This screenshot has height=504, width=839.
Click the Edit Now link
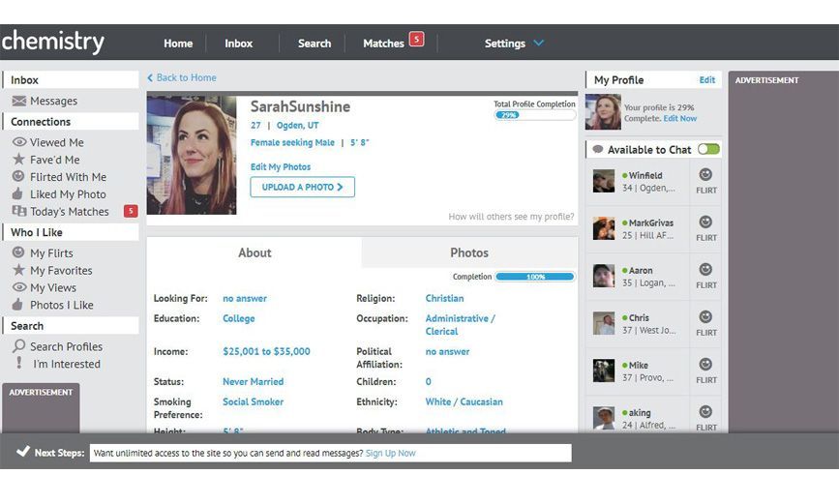[680, 118]
